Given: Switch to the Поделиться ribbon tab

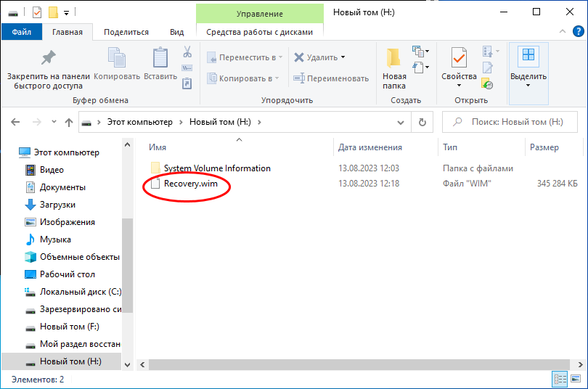Looking at the screenshot, I should tap(126, 32).
